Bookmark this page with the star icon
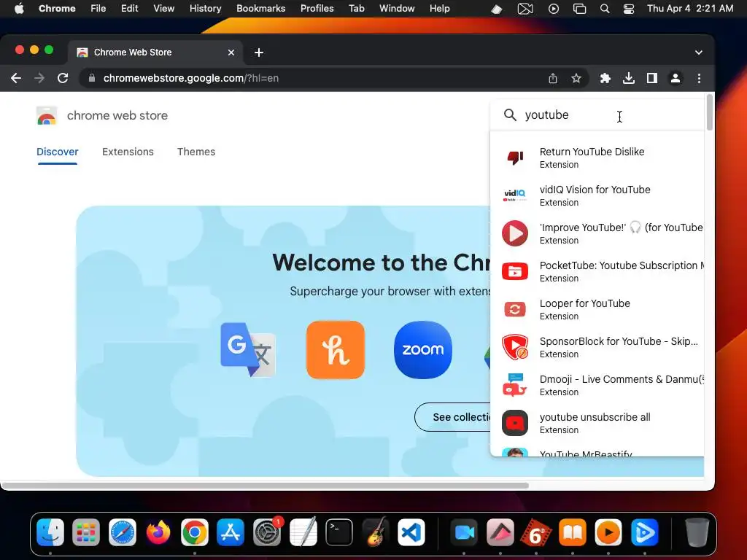 click(576, 78)
